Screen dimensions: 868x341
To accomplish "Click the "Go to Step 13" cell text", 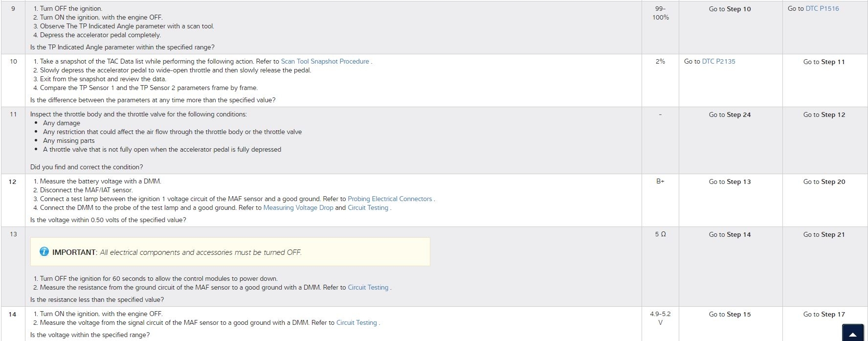I will pos(730,182).
